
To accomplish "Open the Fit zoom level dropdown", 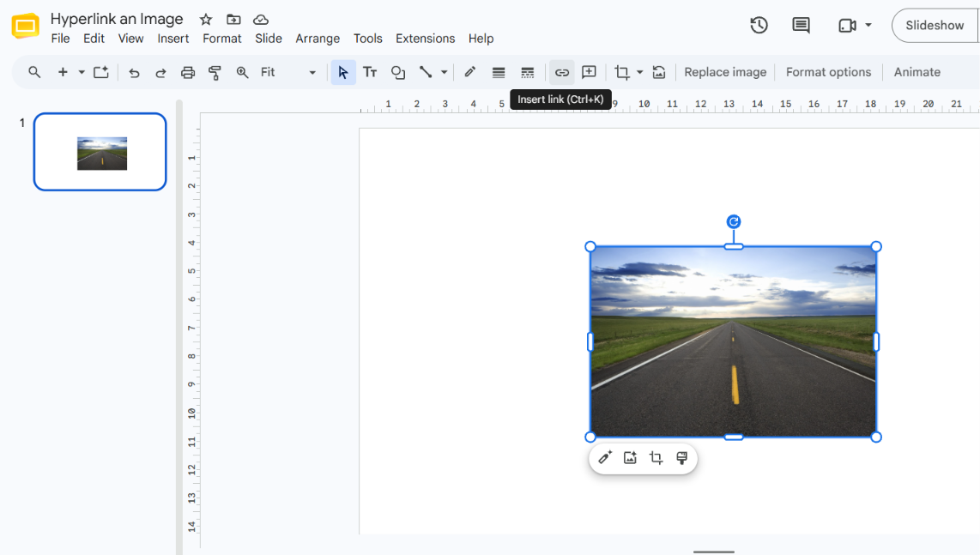I will (288, 73).
